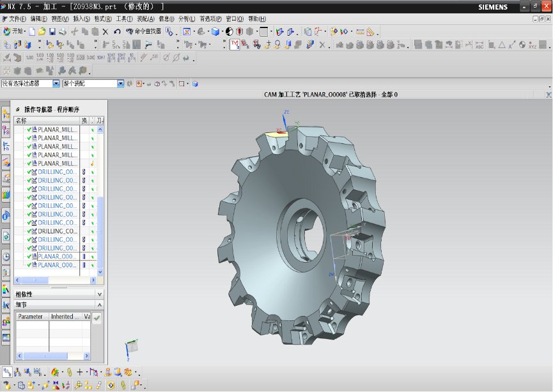Open the 整个装配 scope dropdown

click(x=120, y=84)
